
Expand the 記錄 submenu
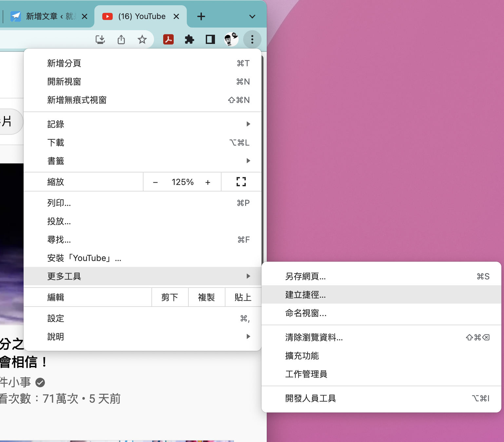tap(143, 124)
